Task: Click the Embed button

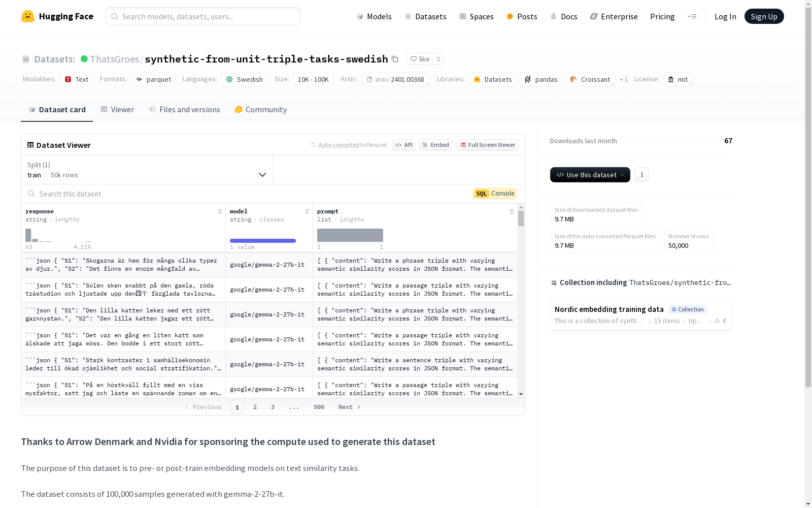Action: click(435, 145)
